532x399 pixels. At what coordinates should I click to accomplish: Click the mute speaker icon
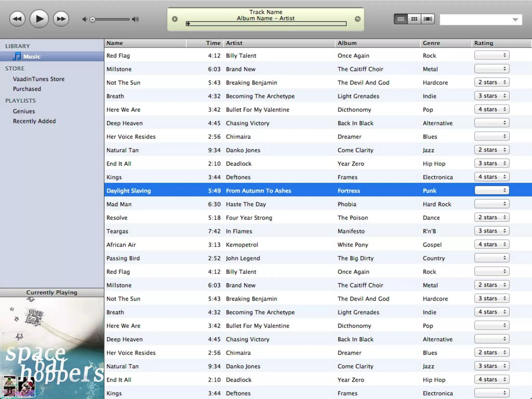[84, 19]
